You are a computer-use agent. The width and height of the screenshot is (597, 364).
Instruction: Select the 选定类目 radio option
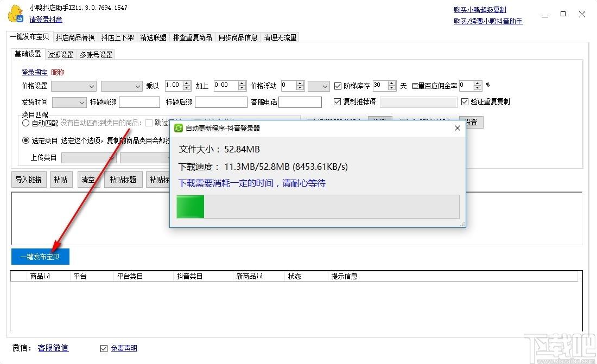(x=26, y=141)
